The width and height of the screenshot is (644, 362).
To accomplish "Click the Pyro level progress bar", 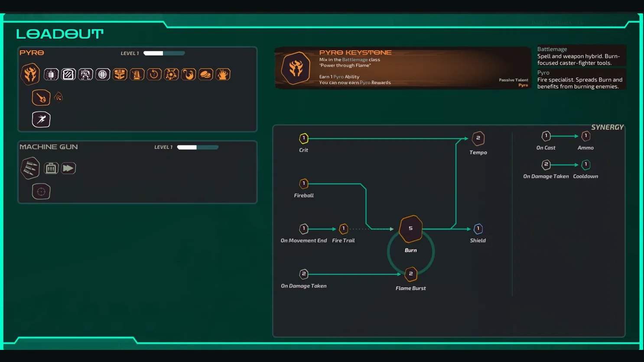I will pos(164,53).
